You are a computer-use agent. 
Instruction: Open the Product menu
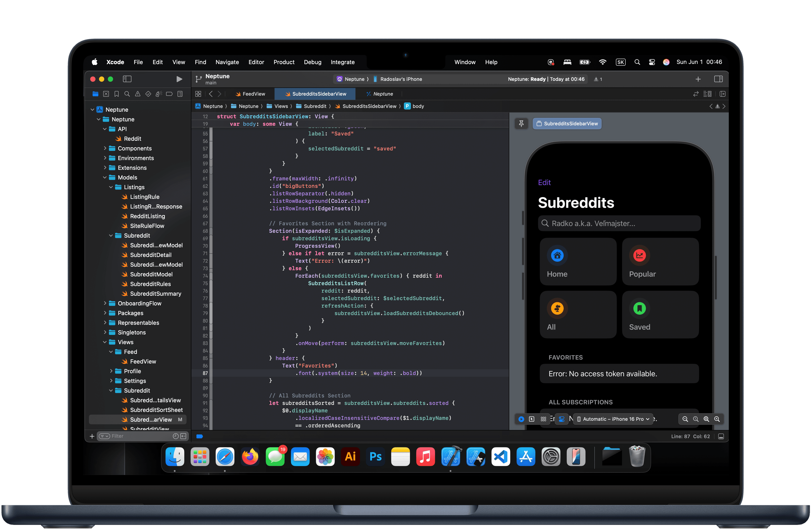tap(283, 62)
